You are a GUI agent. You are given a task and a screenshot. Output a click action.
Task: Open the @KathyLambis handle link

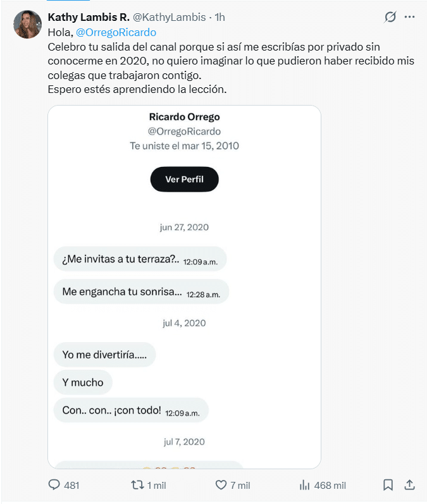(169, 17)
